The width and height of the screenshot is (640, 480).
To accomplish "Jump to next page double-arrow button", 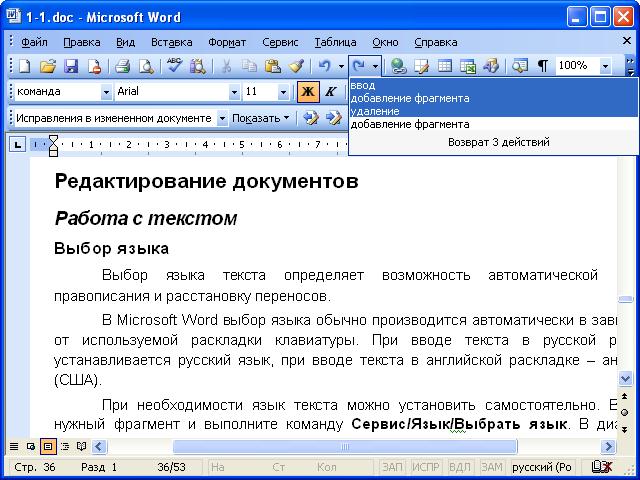I will [x=624, y=429].
